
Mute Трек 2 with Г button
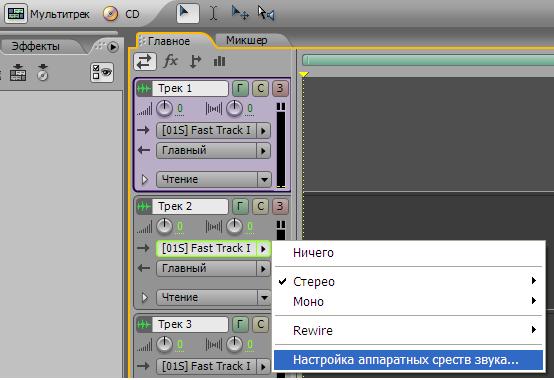pos(240,206)
